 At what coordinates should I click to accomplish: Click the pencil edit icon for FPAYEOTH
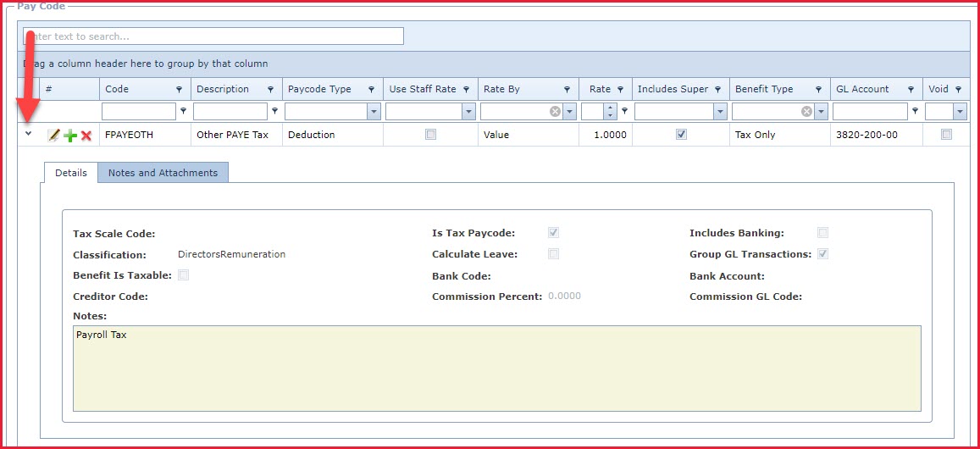54,136
